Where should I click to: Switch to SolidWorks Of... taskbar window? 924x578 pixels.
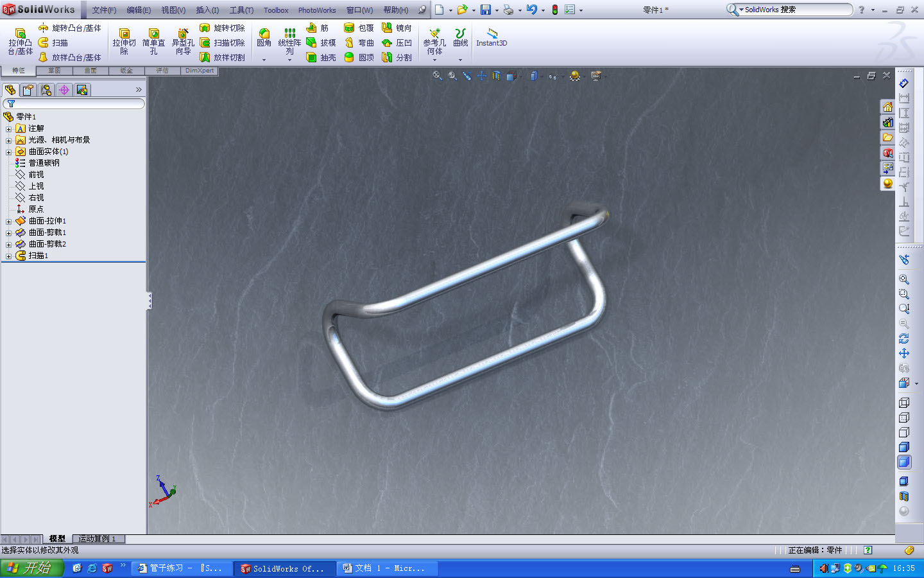[285, 568]
